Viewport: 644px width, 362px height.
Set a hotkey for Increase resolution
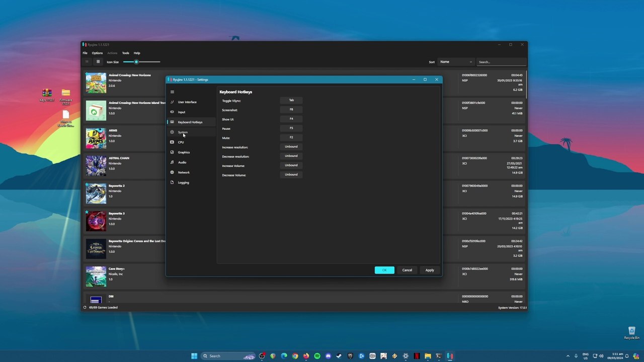[291, 146]
